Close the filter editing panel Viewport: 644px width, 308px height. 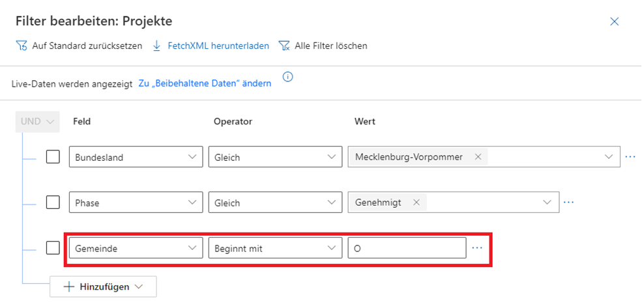click(614, 21)
